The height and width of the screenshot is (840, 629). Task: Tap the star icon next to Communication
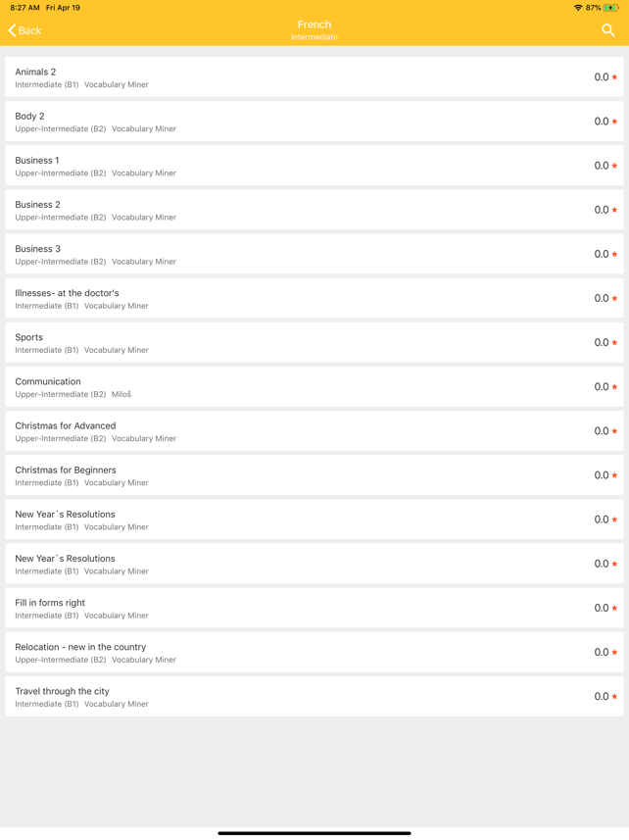613,386
